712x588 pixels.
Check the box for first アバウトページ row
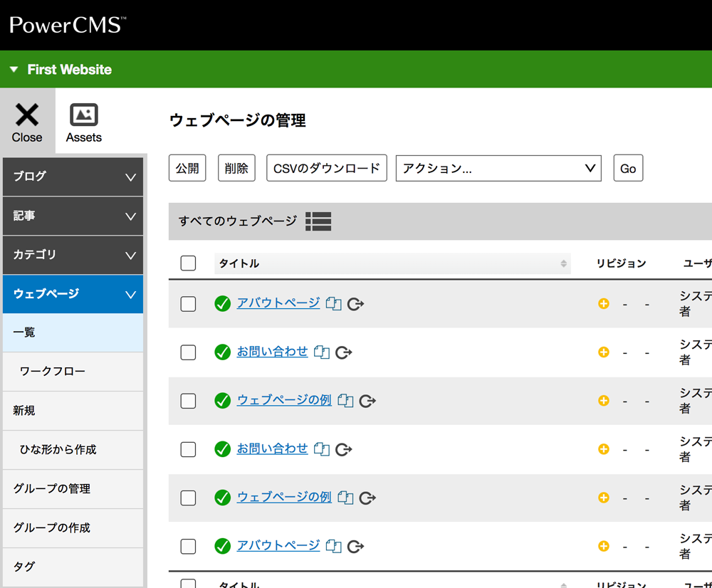click(188, 304)
